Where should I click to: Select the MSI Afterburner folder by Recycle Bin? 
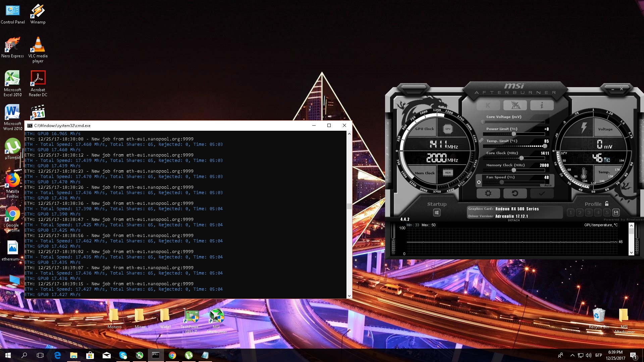click(x=624, y=321)
